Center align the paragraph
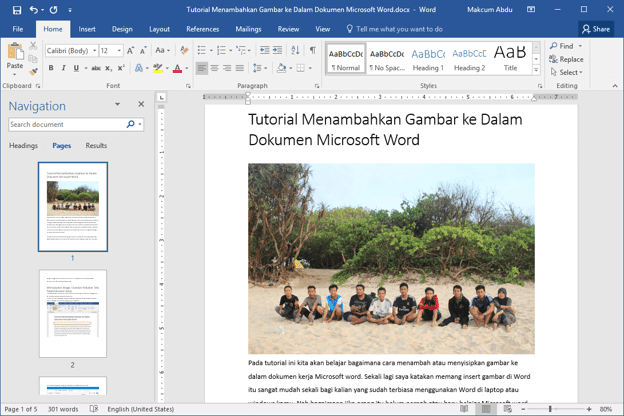This screenshot has height=416, width=624. [214, 68]
